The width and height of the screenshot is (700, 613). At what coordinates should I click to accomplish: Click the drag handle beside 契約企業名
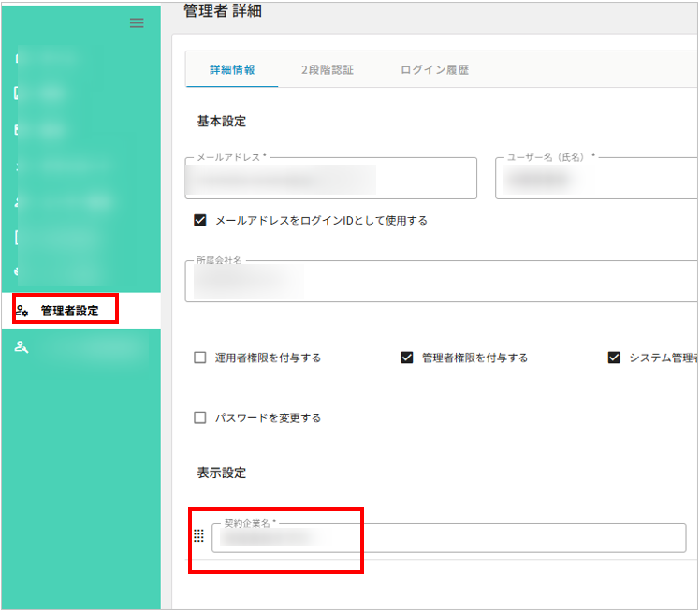[198, 536]
